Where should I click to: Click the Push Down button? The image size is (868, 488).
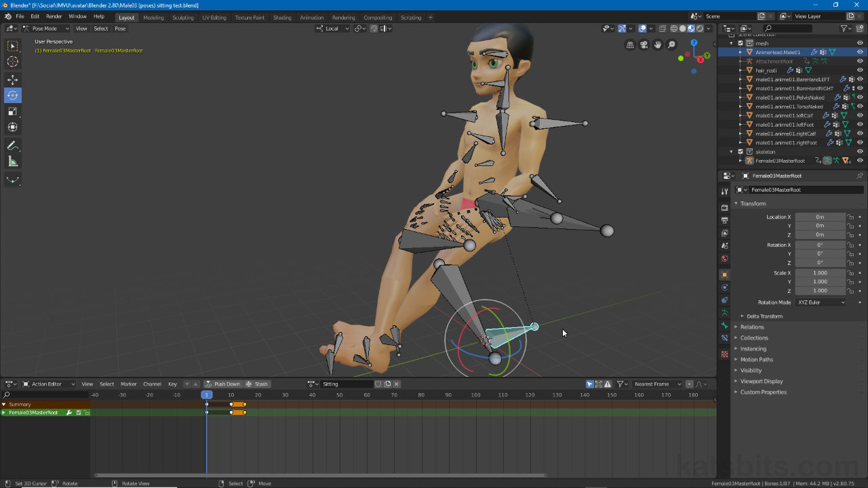[x=223, y=384]
